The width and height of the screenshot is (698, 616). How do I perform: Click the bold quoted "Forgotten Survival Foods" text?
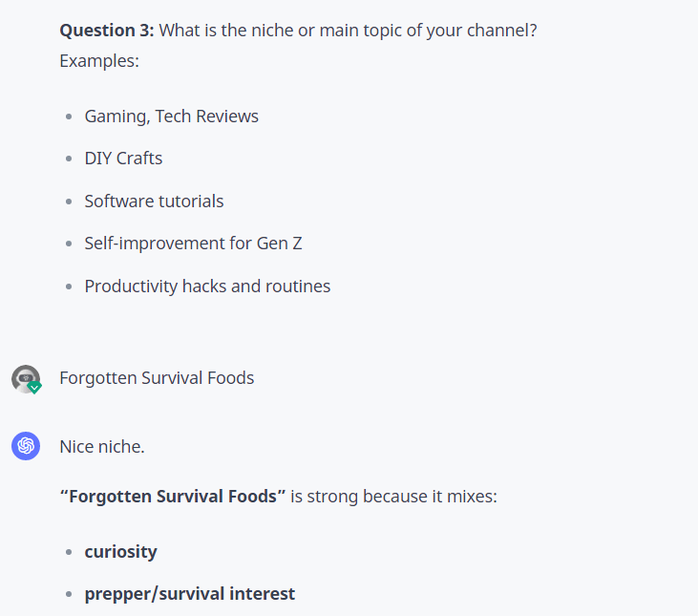tap(173, 498)
